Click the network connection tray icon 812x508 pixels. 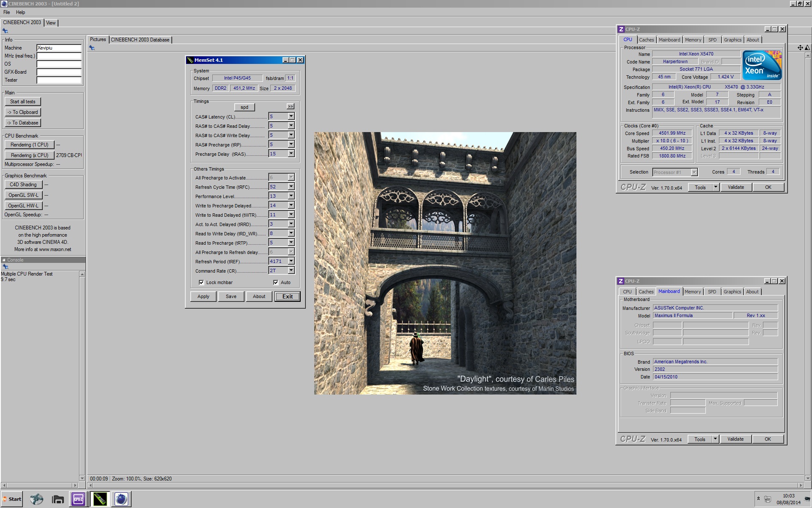click(x=768, y=500)
